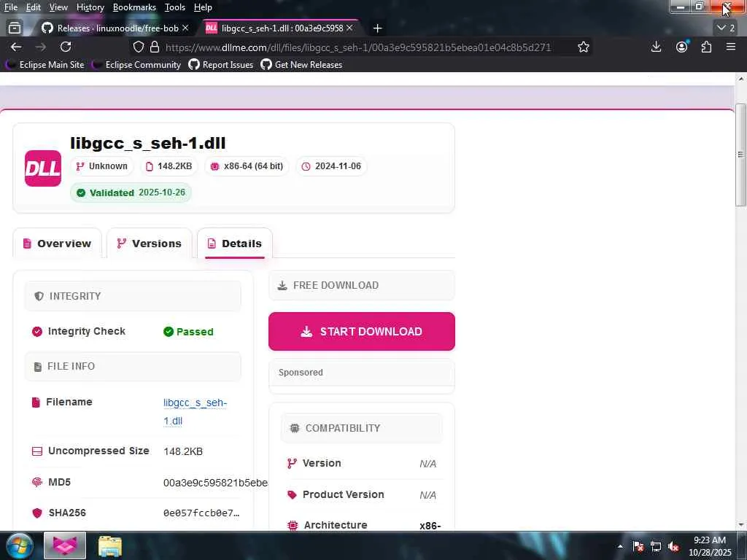
Task: Click the COMPATIBILITY section header
Action: [x=362, y=428]
